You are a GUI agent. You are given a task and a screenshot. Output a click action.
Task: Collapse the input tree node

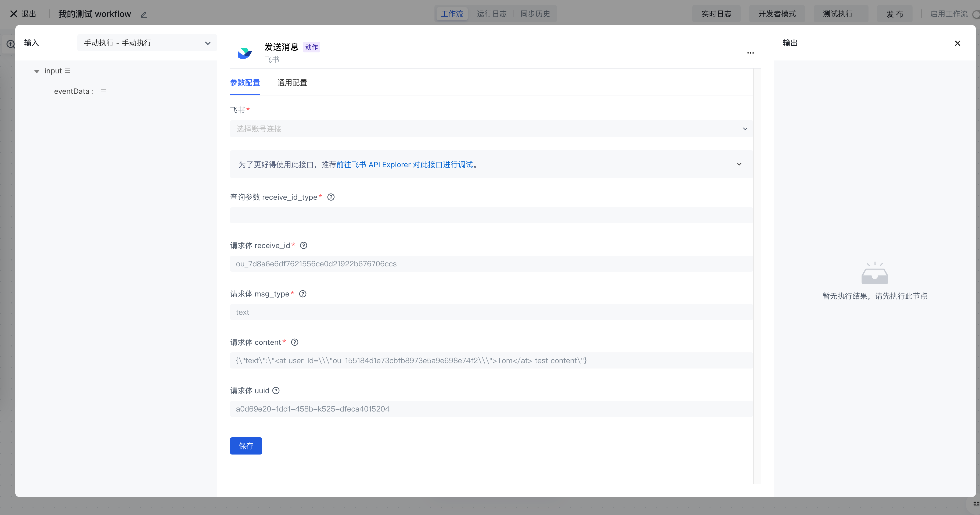(37, 71)
